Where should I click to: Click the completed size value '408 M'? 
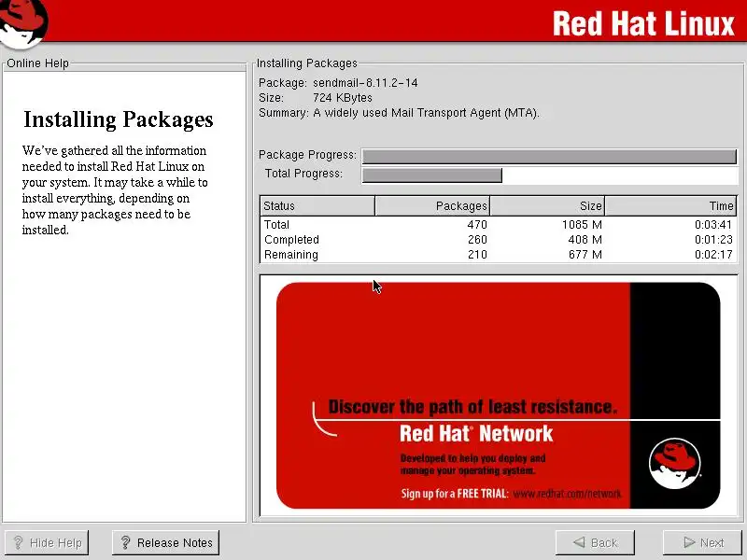585,240
